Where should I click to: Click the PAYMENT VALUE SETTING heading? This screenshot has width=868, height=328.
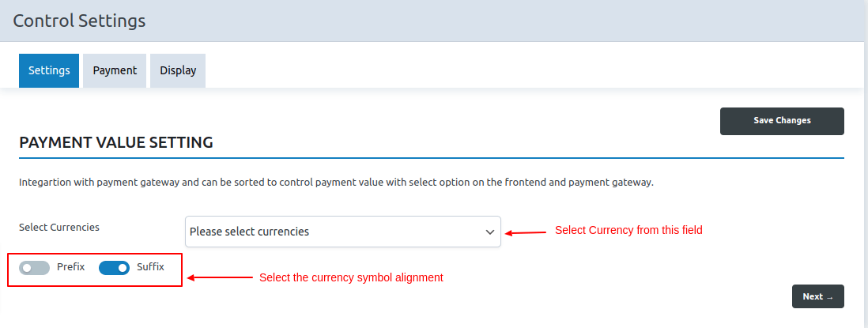tap(116, 143)
